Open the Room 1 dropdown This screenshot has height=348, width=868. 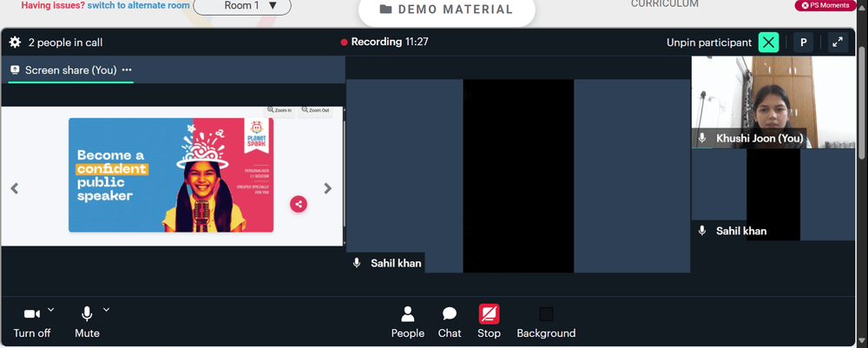[x=242, y=6]
